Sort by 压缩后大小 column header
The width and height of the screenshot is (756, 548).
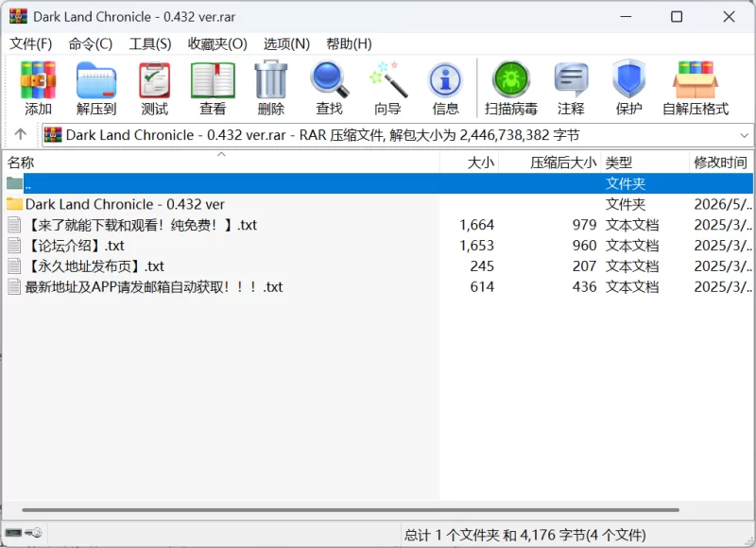pyautogui.click(x=550, y=163)
